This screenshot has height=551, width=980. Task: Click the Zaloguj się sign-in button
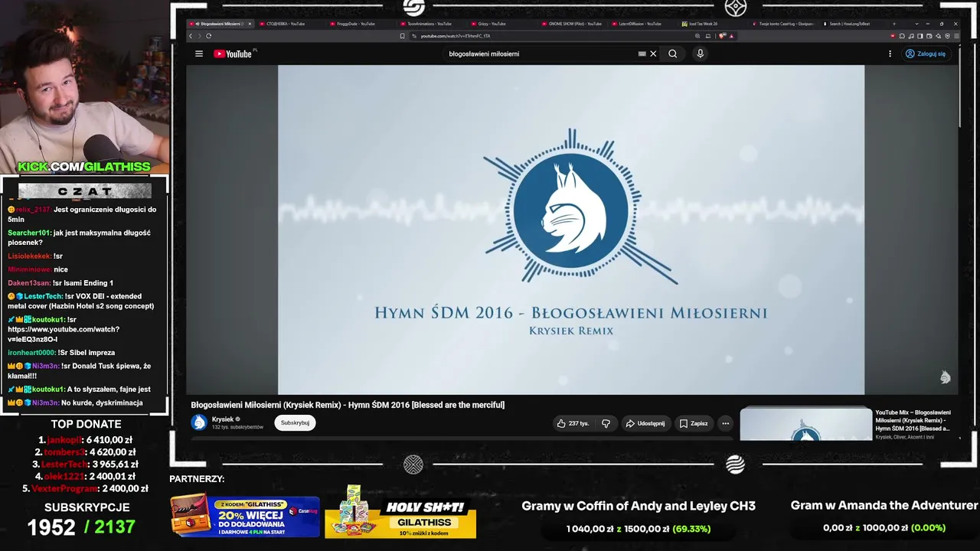click(926, 54)
